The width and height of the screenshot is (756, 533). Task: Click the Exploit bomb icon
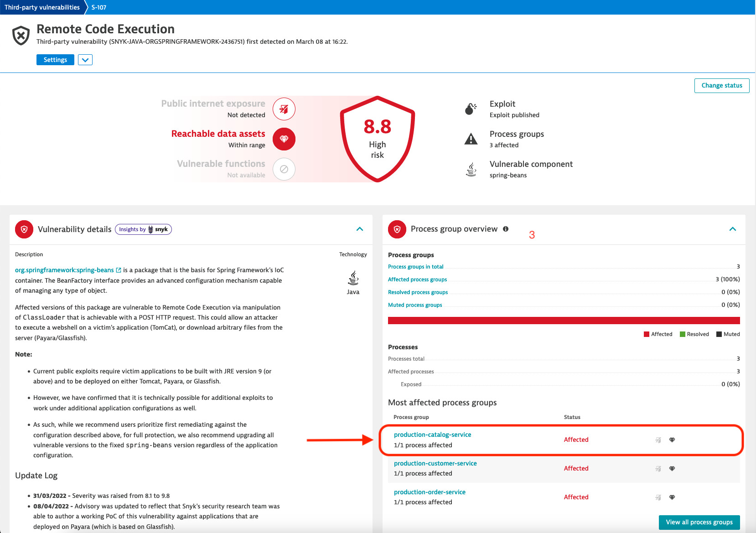tap(471, 109)
